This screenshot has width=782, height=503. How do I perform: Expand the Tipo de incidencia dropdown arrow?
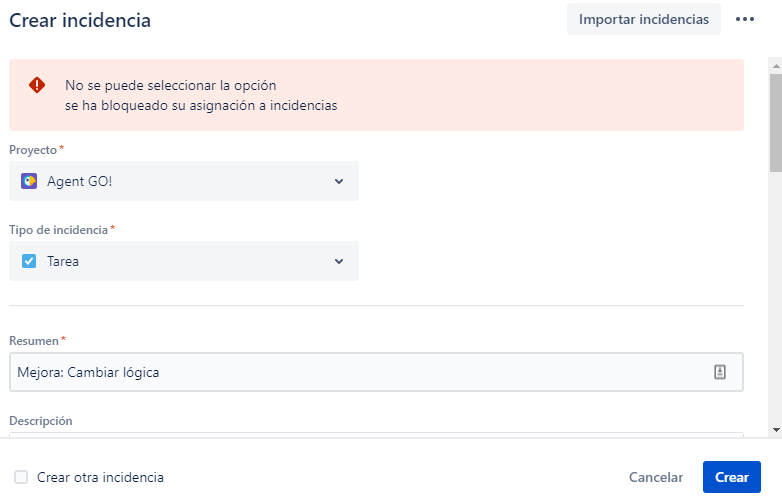[x=338, y=261]
